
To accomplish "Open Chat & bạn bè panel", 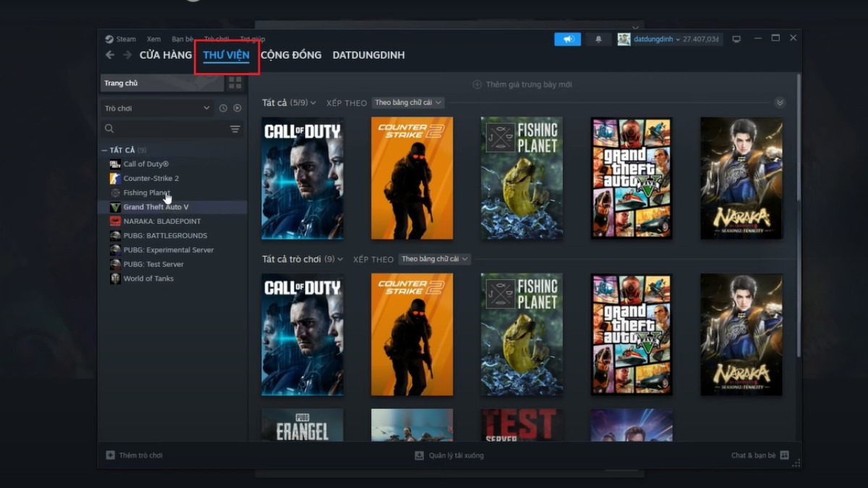I will [x=760, y=455].
